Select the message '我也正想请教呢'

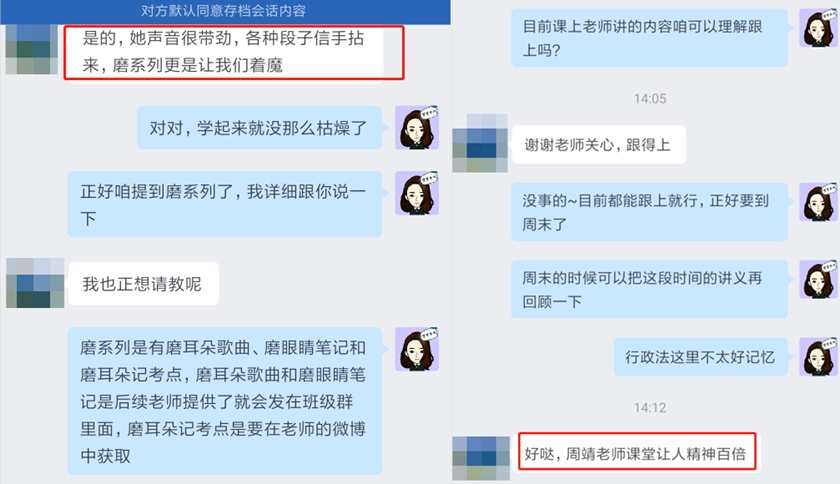[x=144, y=284]
